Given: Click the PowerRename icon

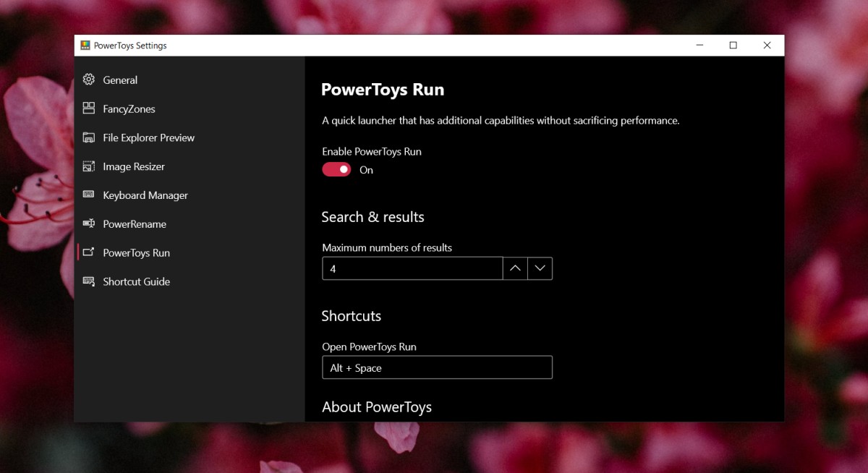Looking at the screenshot, I should click(89, 223).
